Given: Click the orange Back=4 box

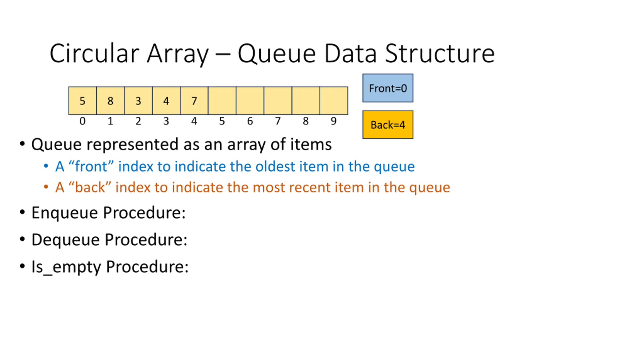Looking at the screenshot, I should [x=388, y=125].
